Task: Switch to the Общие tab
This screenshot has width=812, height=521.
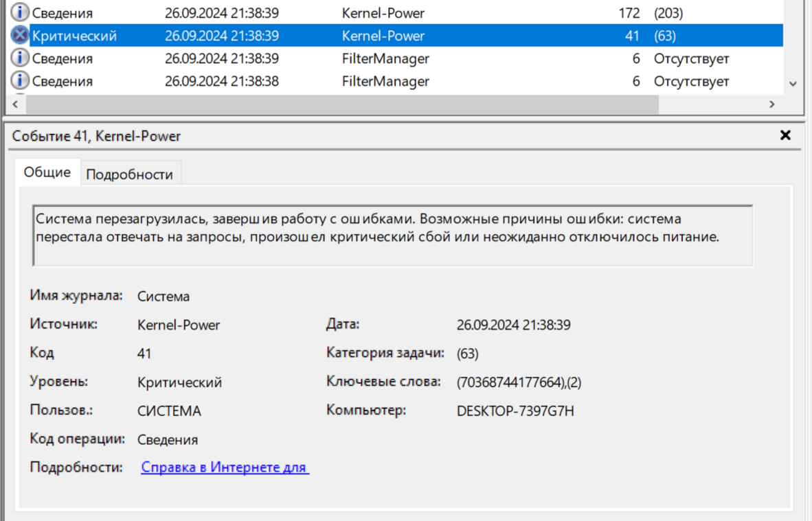Action: (x=47, y=172)
